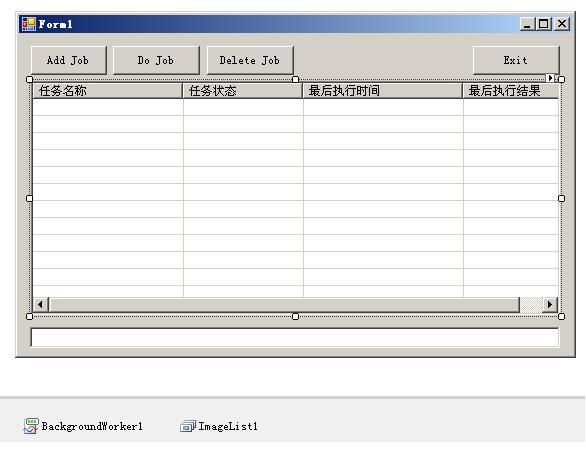Click the horizontal scrollbar thumb
Image resolution: width=586 pixels, height=450 pixels.
tap(284, 305)
